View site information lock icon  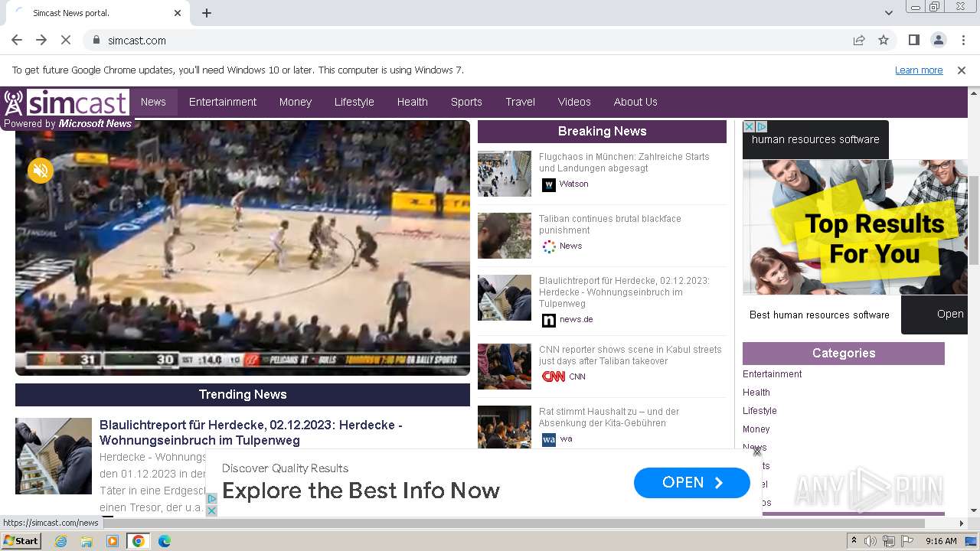coord(96,41)
